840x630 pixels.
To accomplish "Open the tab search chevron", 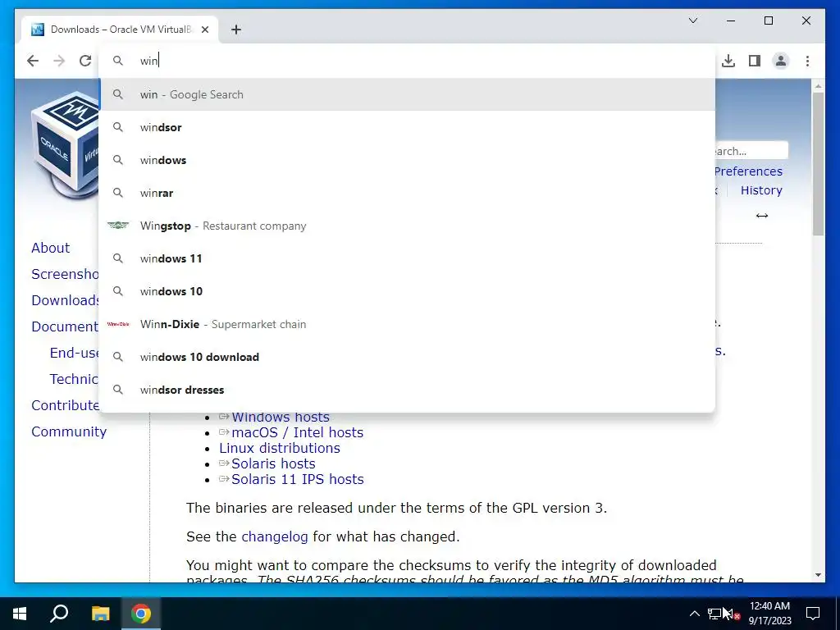I will click(x=692, y=21).
